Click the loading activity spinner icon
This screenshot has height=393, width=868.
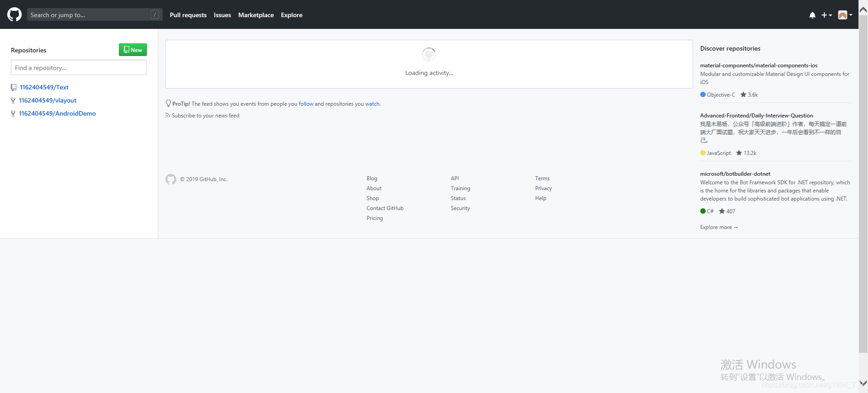point(429,54)
